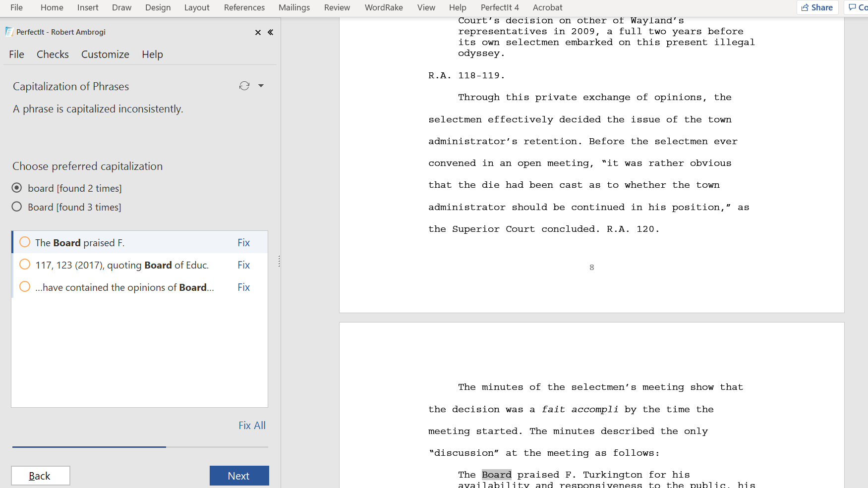Screen dimensions: 868x488
Task: Open the PerfectIt Checks menu
Action: [x=53, y=54]
